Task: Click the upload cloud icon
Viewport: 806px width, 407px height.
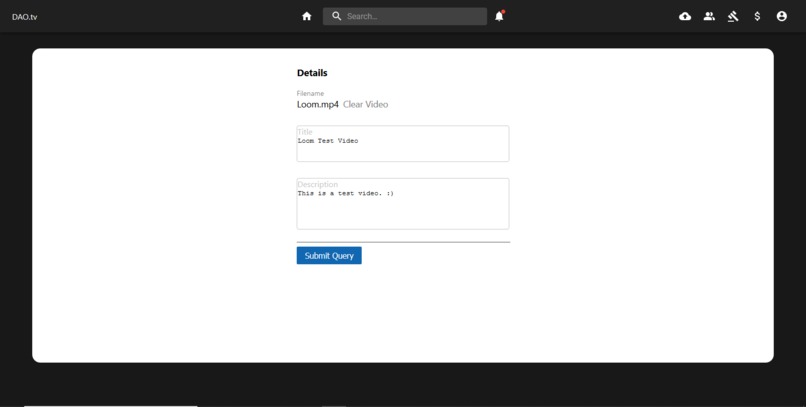Action: point(685,16)
